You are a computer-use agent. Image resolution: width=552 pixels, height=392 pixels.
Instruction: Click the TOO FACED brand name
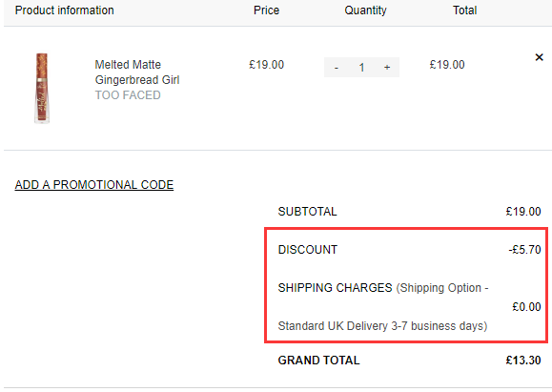[128, 95]
